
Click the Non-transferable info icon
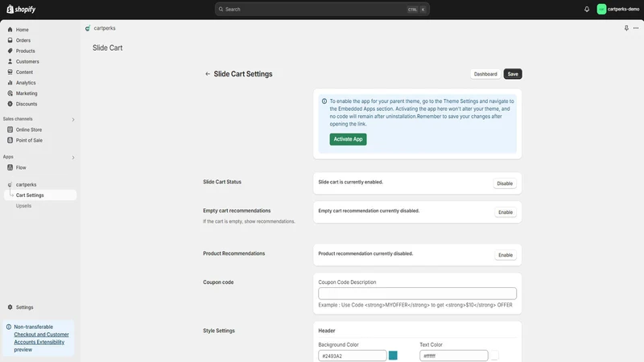tap(9, 327)
